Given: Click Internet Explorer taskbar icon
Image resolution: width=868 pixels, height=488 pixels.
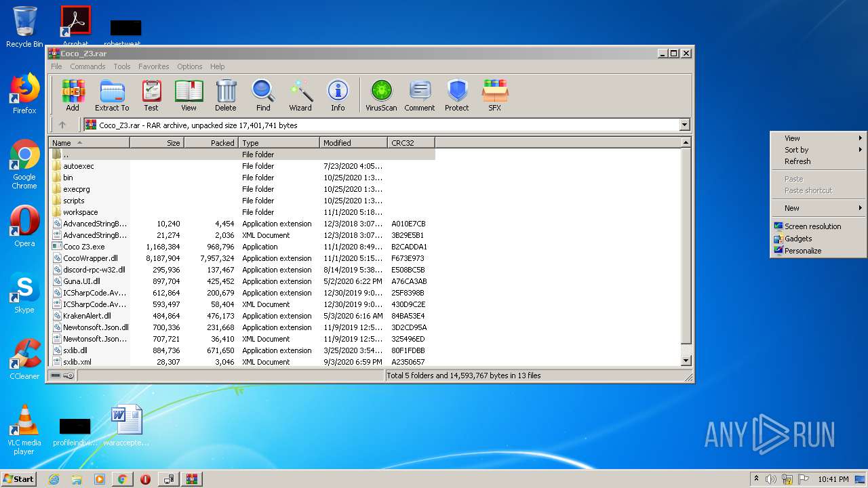Looking at the screenshot, I should pyautogui.click(x=54, y=479).
